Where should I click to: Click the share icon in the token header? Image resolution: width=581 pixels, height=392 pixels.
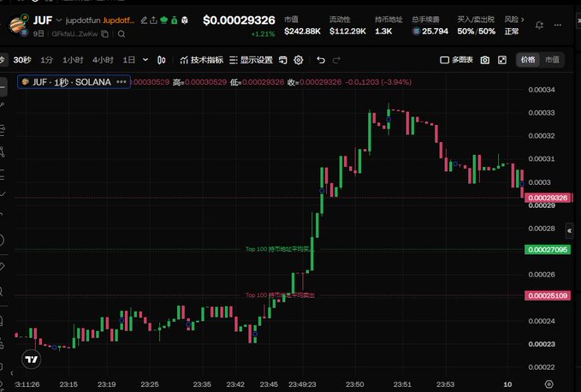pos(154,20)
